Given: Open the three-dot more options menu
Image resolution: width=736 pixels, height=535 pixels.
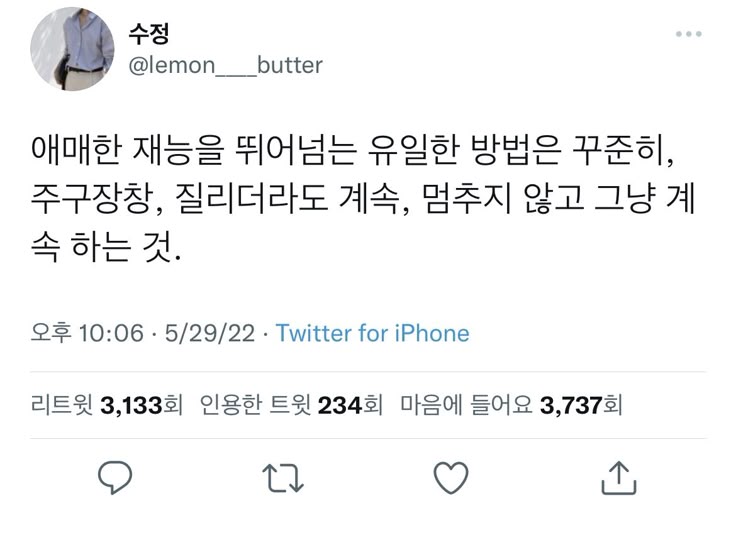Looking at the screenshot, I should 688,35.
